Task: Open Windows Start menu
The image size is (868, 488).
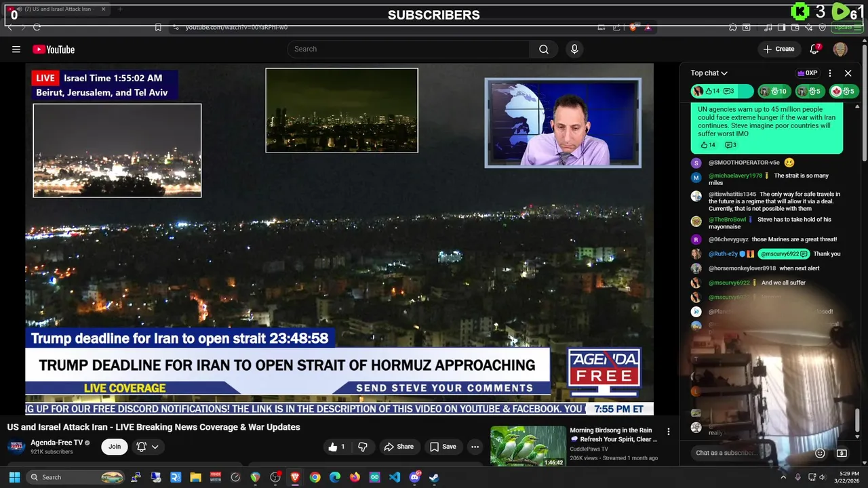Action: [x=14, y=477]
